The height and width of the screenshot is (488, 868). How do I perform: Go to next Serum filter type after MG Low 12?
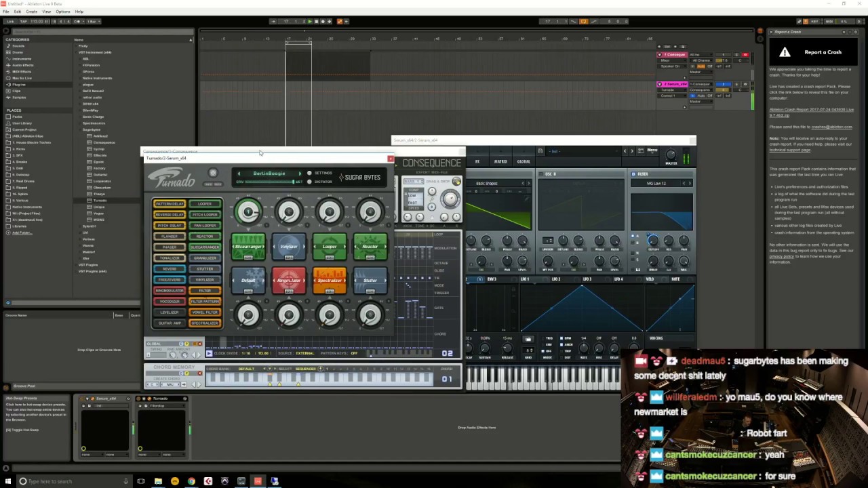pos(690,183)
